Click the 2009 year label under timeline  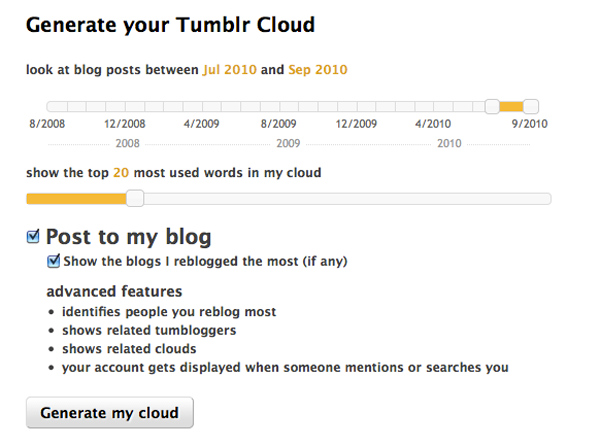point(288,144)
